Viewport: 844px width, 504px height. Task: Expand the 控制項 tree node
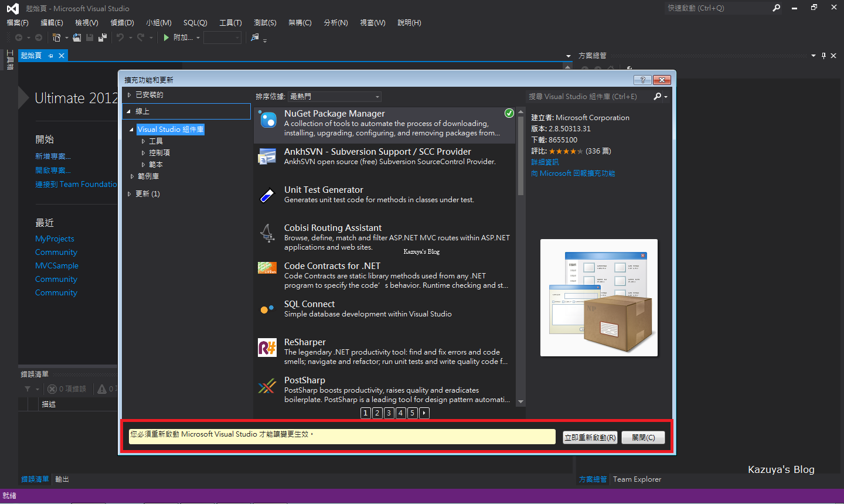pos(143,153)
